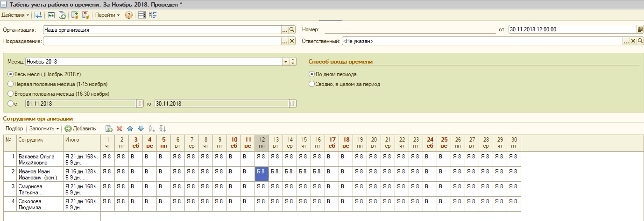Click the Ответственный magnifier open icon
The width and height of the screenshot is (644, 221).
tap(640, 41)
